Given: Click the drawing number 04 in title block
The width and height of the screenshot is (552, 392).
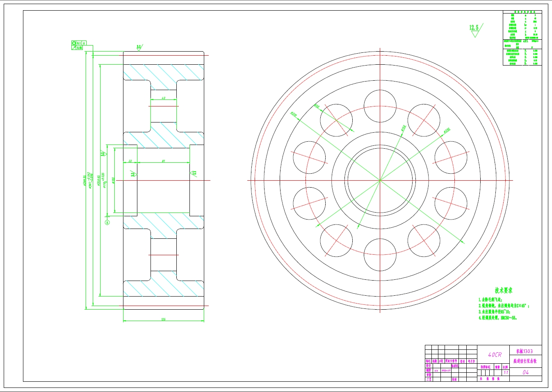Looking at the screenshot, I should click(x=526, y=373).
